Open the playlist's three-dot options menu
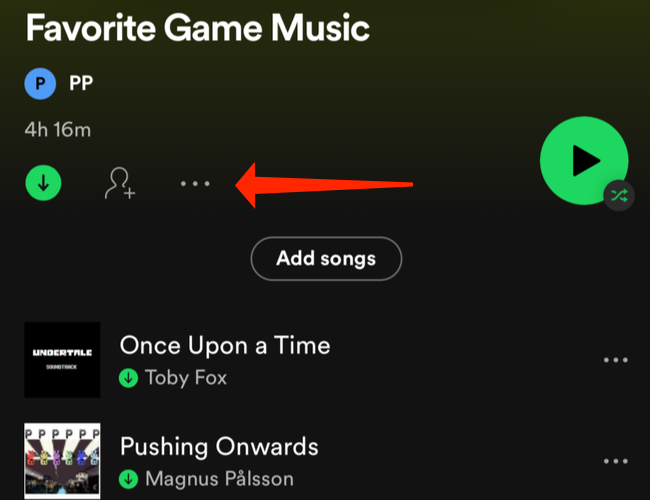Image resolution: width=650 pixels, height=500 pixels. click(x=194, y=184)
